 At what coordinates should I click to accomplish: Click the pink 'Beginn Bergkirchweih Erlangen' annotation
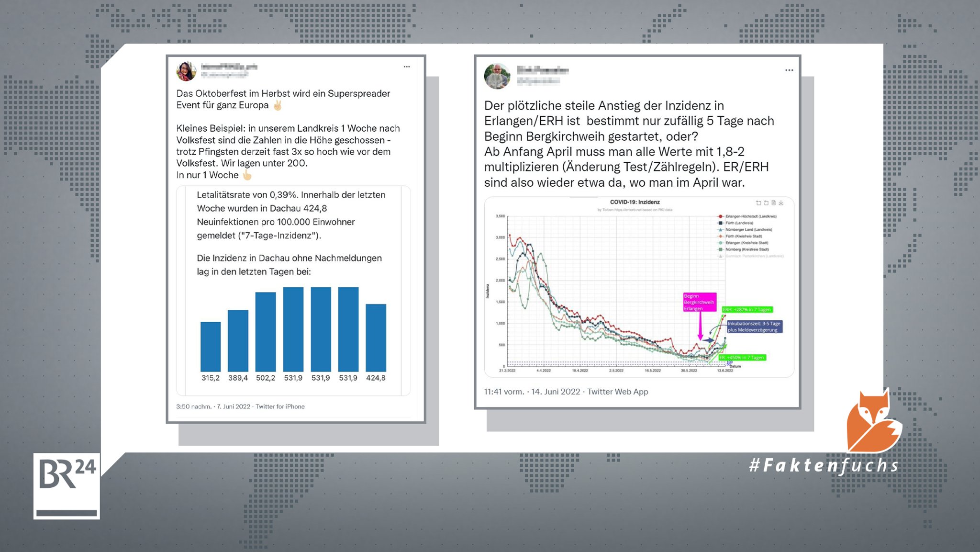coord(700,302)
